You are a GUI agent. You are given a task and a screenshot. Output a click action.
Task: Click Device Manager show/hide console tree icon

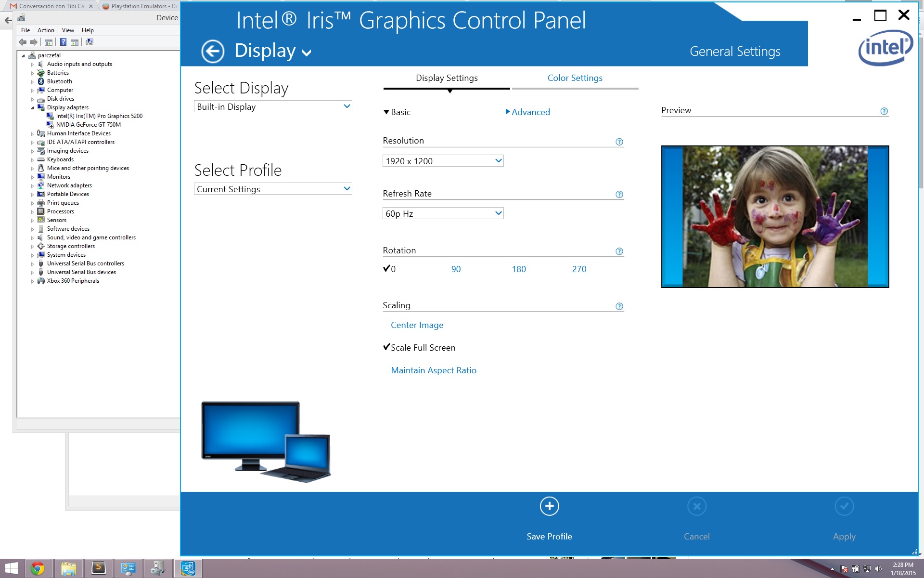tap(49, 42)
